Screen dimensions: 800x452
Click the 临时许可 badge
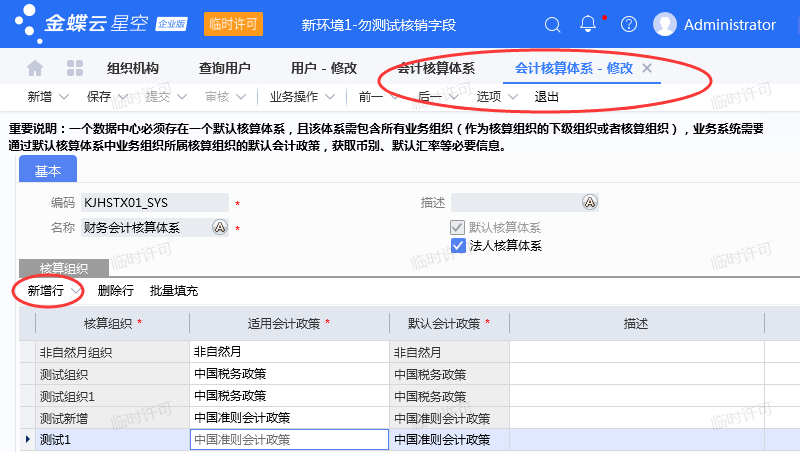point(233,24)
